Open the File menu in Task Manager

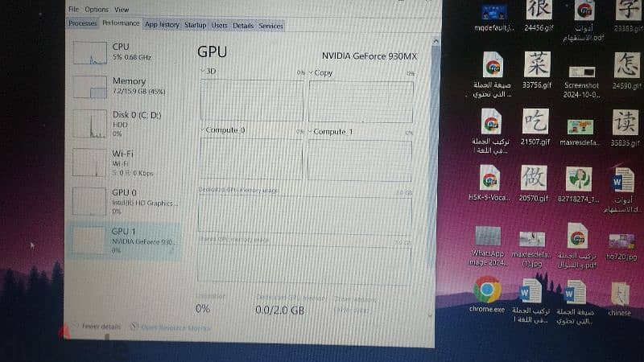click(x=73, y=9)
